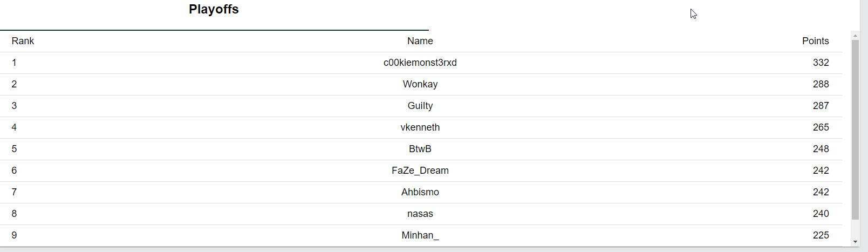Click the scrollbar down arrow
Screen dimensions: 868x252
click(x=855, y=242)
